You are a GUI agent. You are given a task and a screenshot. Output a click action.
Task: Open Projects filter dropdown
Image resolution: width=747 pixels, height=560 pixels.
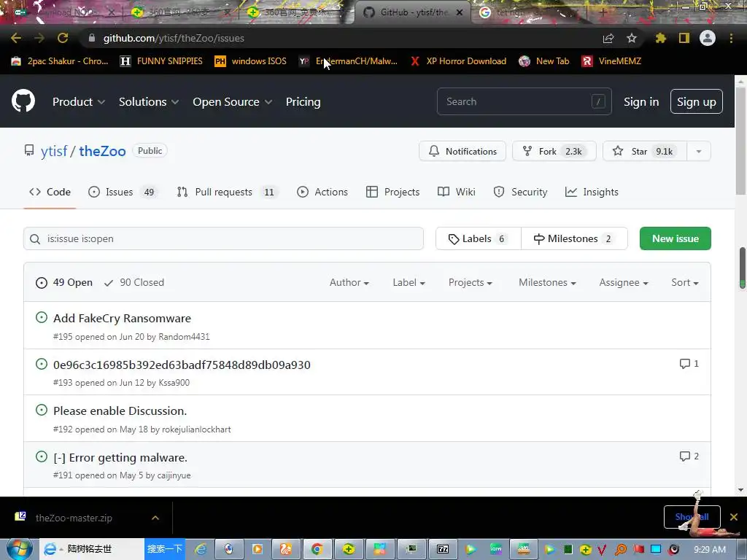[x=471, y=282]
